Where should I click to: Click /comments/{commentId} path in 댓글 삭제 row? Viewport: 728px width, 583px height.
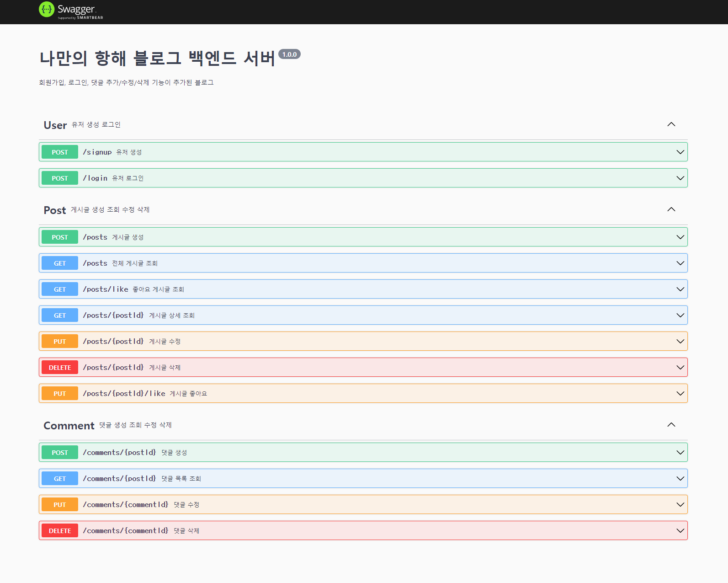pyautogui.click(x=126, y=530)
